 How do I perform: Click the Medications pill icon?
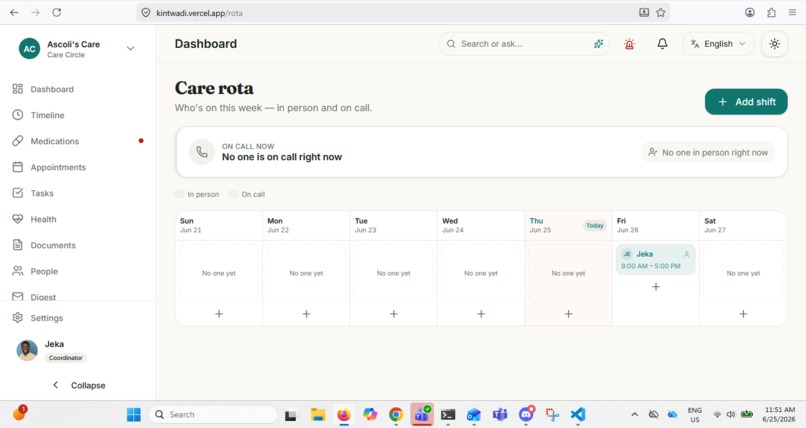[x=17, y=141]
